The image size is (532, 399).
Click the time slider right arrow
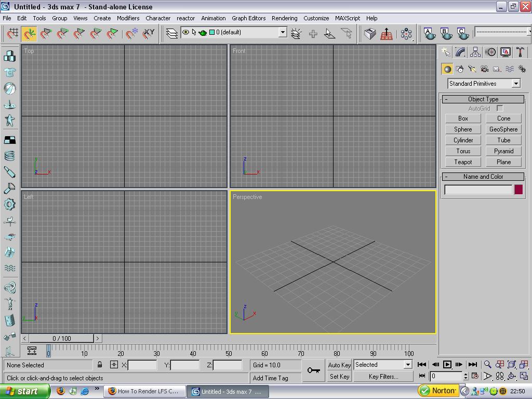click(x=97, y=338)
